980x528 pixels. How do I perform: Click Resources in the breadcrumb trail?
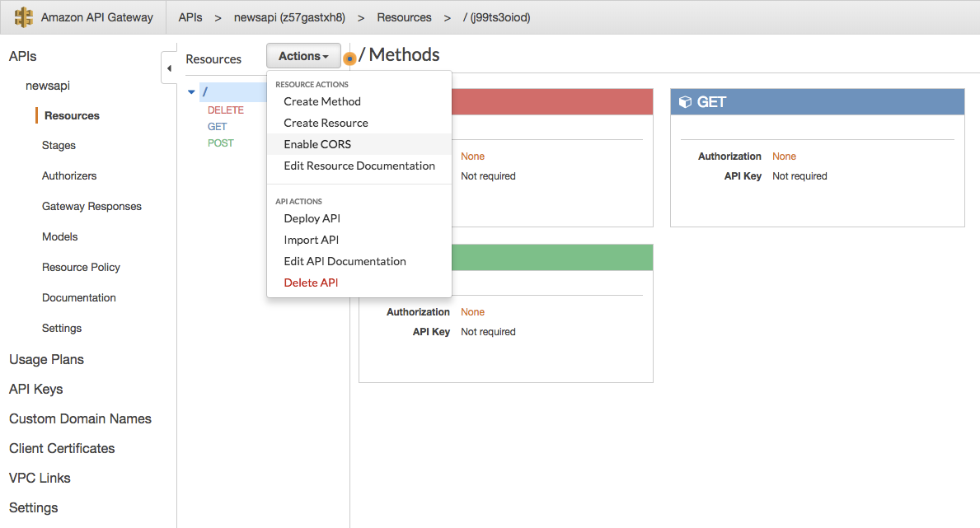404,17
